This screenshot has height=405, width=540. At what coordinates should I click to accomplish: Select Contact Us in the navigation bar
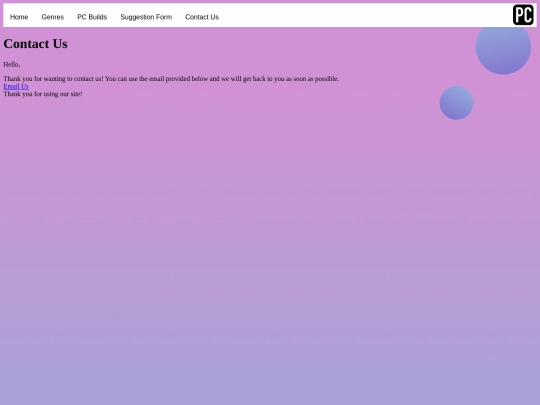coord(202,17)
